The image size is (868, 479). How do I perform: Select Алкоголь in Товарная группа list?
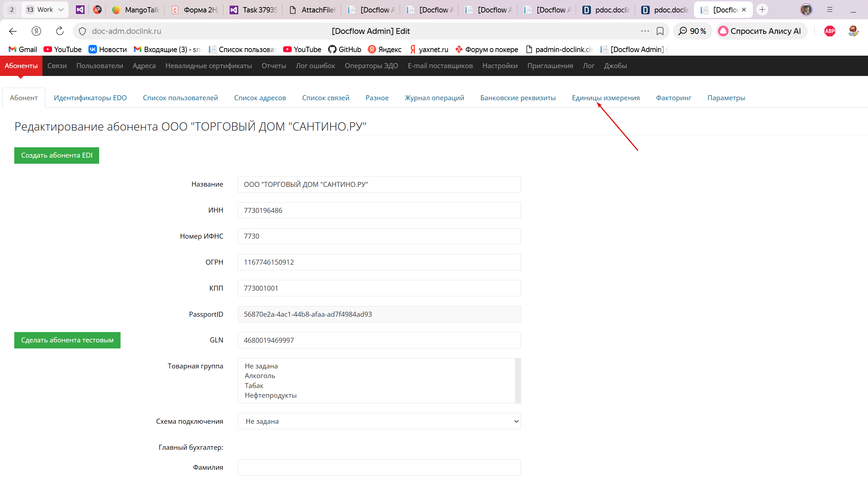point(260,376)
